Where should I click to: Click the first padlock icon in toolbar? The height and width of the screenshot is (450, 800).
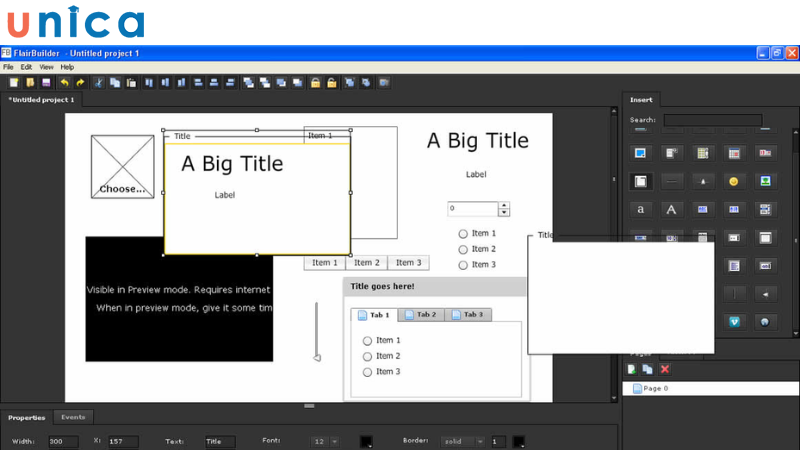tap(315, 82)
